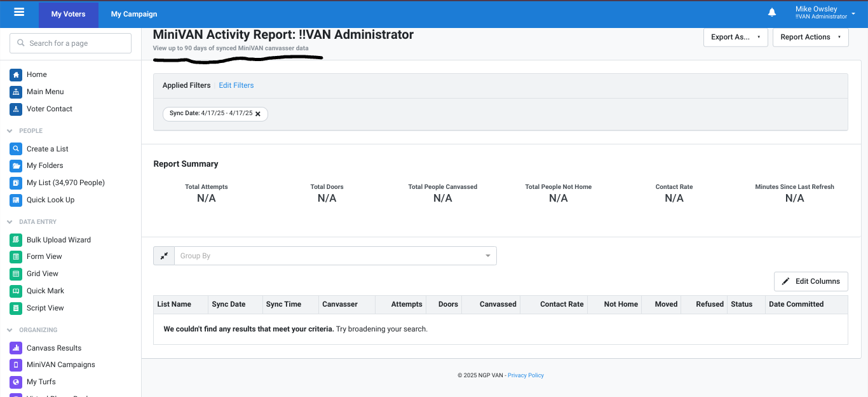
Task: Click the Quick Mark icon
Action: (x=16, y=291)
